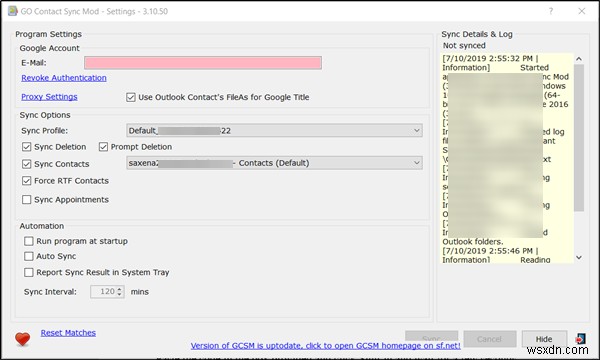Toggle Use Outlook Contact's FileAs checkbox
The image size is (600, 360).
tap(131, 97)
